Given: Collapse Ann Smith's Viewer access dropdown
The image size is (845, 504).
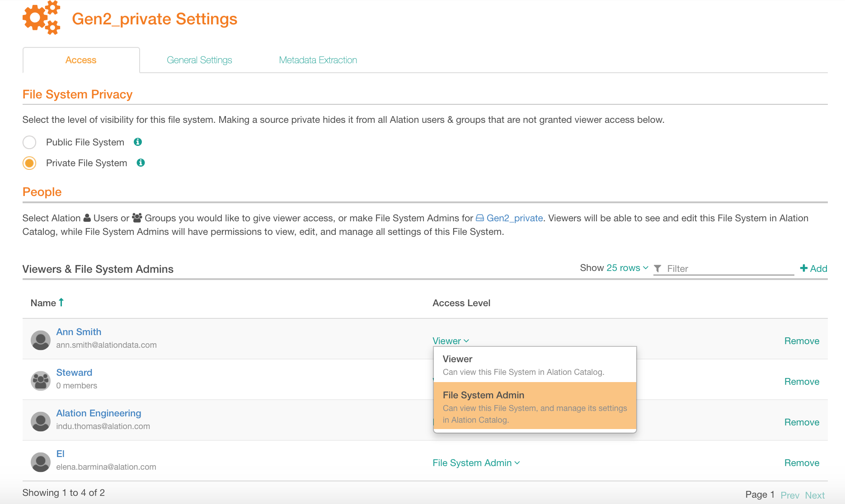Looking at the screenshot, I should click(x=451, y=341).
